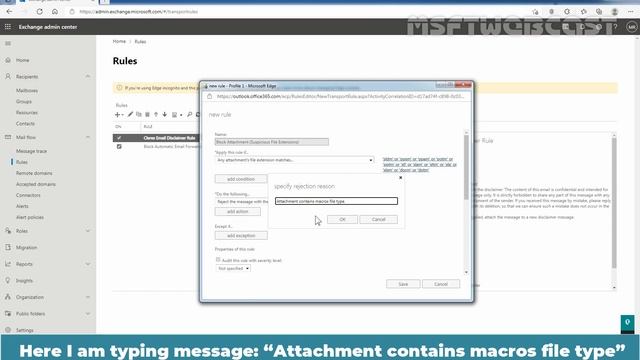Move rule down with arrow icon

[x=164, y=115]
